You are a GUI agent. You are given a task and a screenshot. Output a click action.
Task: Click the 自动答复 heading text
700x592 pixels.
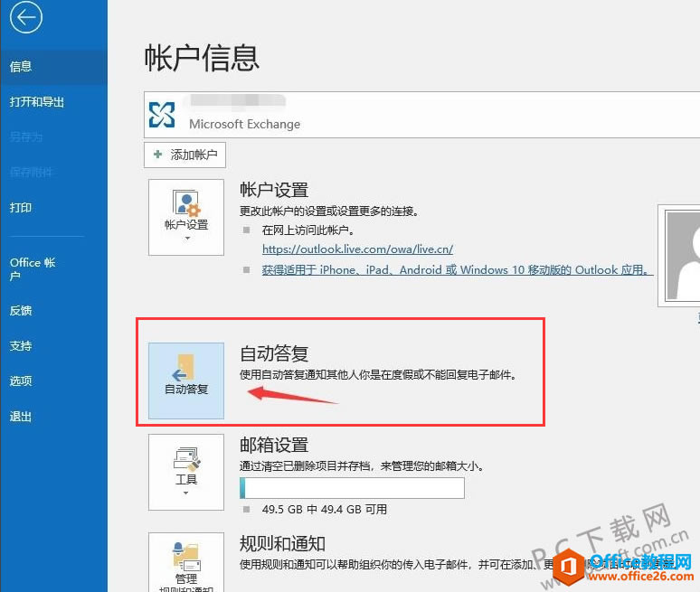click(274, 353)
